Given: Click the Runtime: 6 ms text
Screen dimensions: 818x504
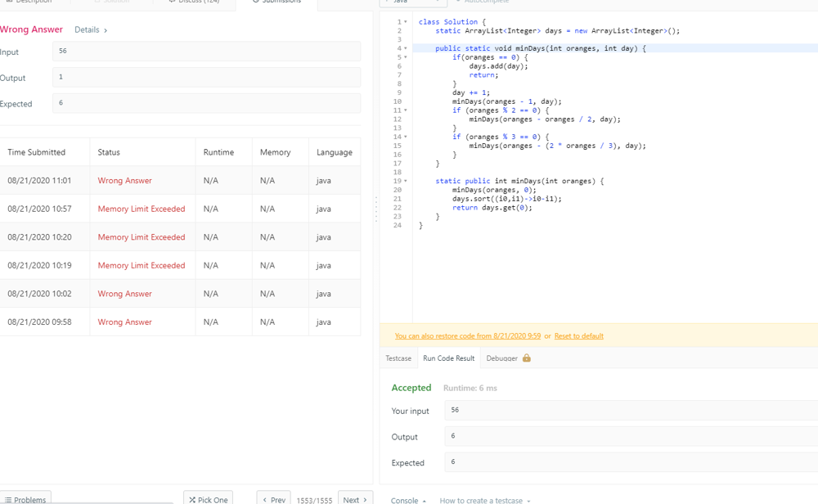Looking at the screenshot, I should [470, 388].
